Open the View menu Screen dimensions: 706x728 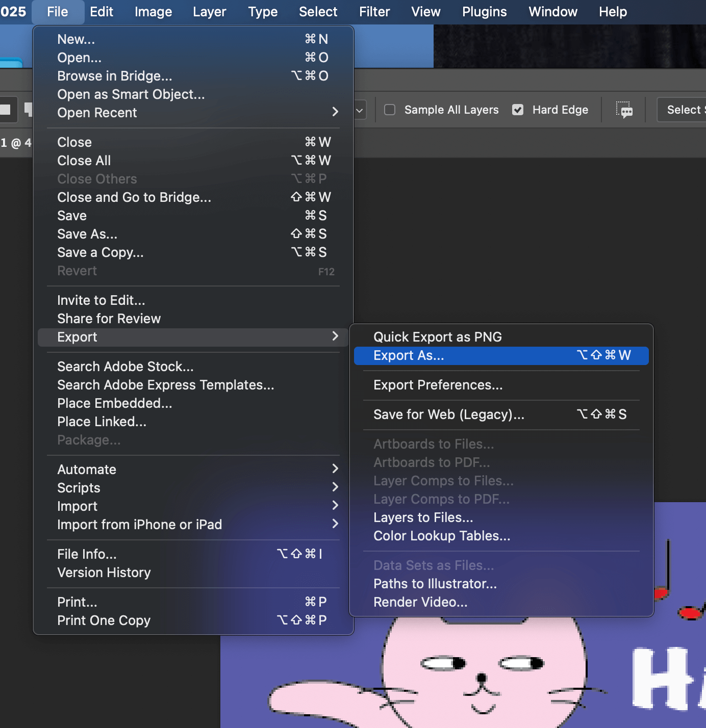(x=426, y=12)
